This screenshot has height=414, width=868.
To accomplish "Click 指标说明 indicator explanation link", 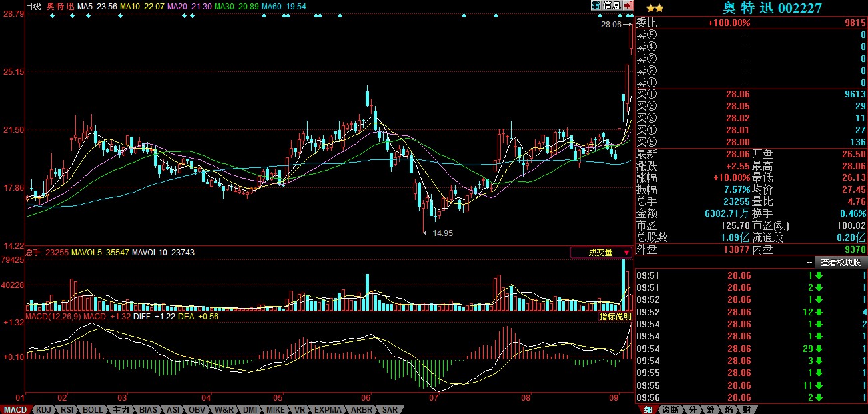I will [x=614, y=317].
